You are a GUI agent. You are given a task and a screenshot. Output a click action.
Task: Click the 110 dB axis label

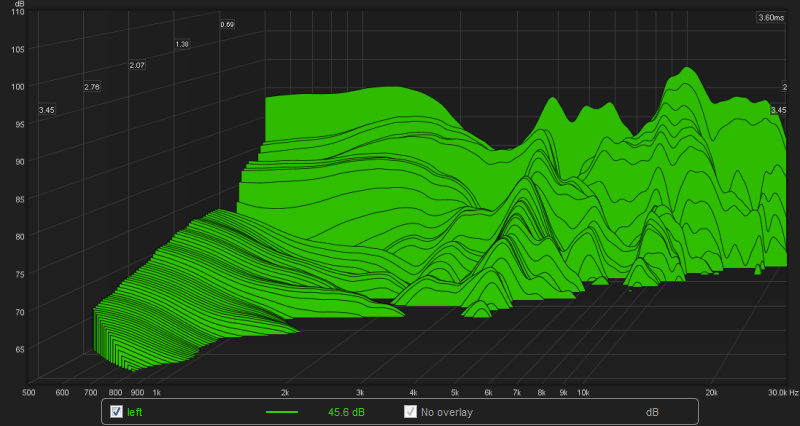18,12
